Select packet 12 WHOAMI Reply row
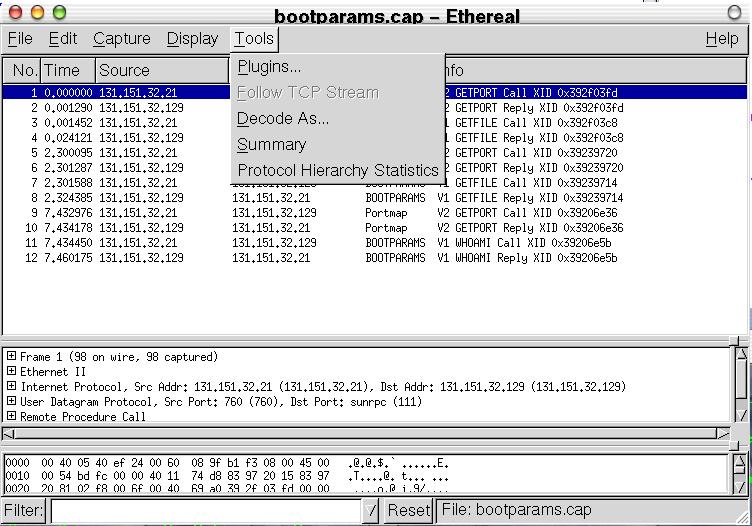 pyautogui.click(x=374, y=257)
